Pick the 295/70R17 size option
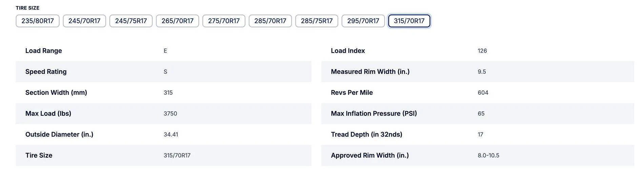 363,21
